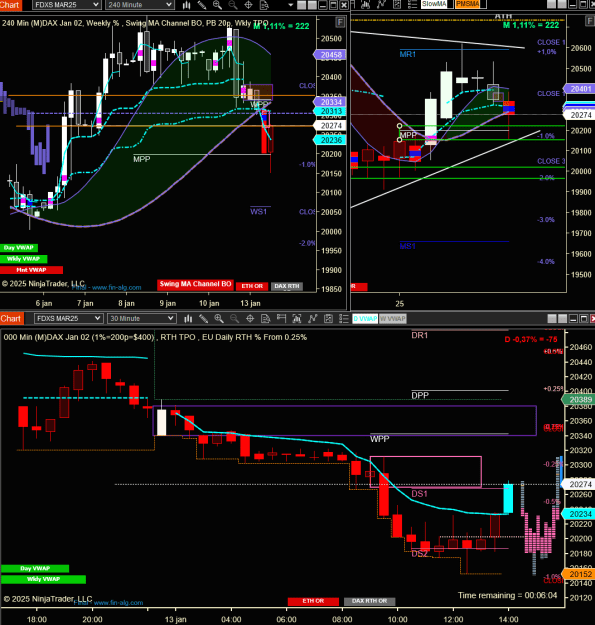Screen dimensions: 595x625
Task: Click the 20458 price marker on 240 Minute axis
Action: coord(330,55)
